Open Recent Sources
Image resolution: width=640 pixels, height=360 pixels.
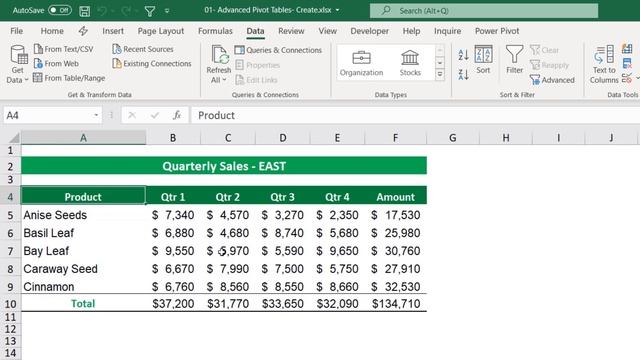[143, 49]
